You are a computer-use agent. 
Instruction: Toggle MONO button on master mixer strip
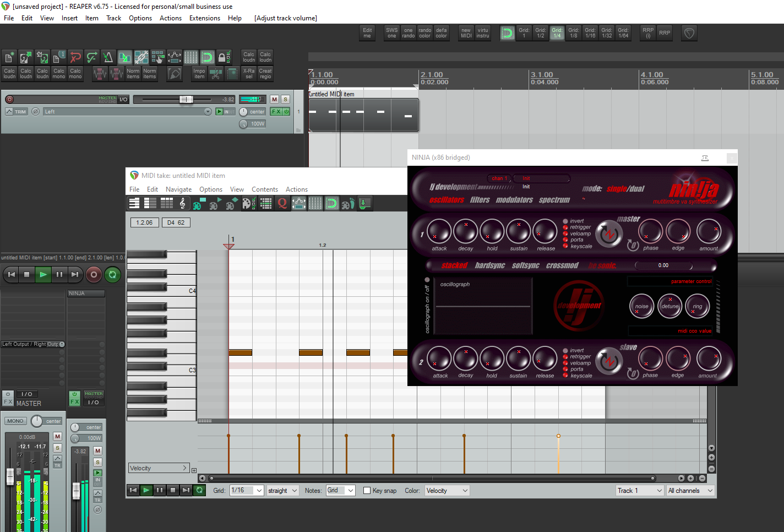[15, 421]
